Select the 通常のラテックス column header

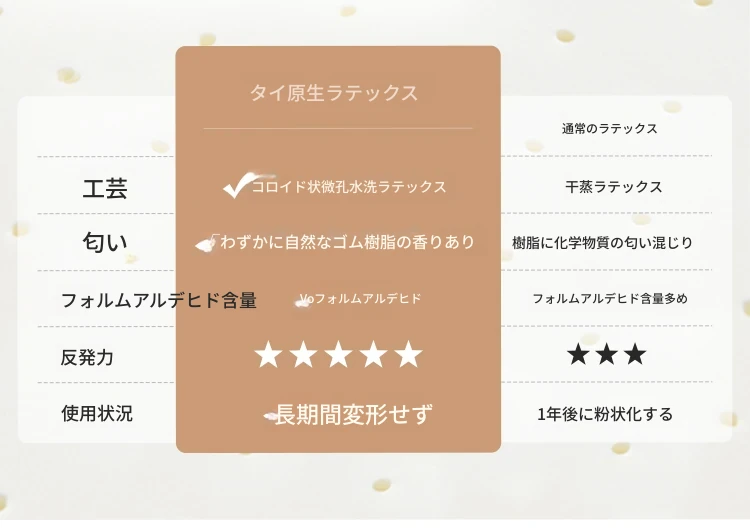coord(609,128)
